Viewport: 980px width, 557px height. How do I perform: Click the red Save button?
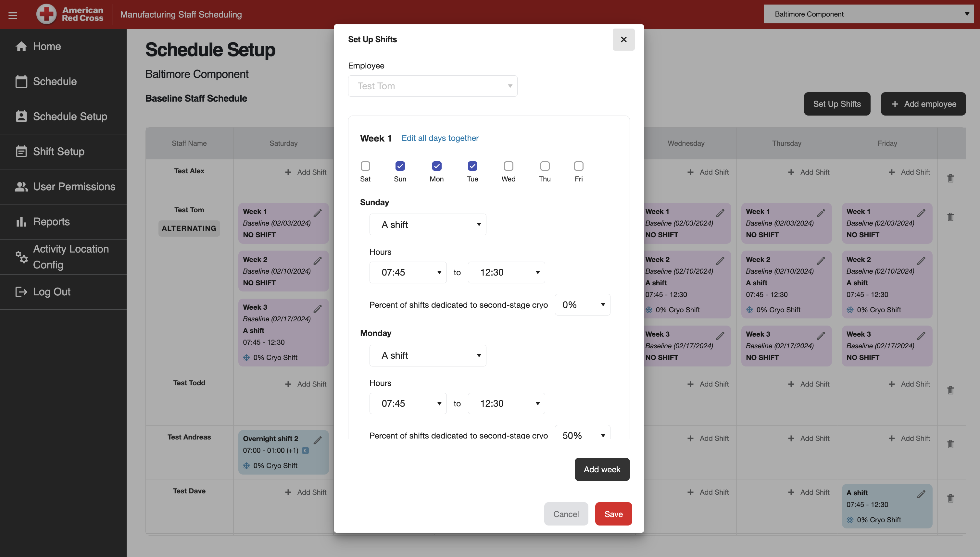pos(613,514)
